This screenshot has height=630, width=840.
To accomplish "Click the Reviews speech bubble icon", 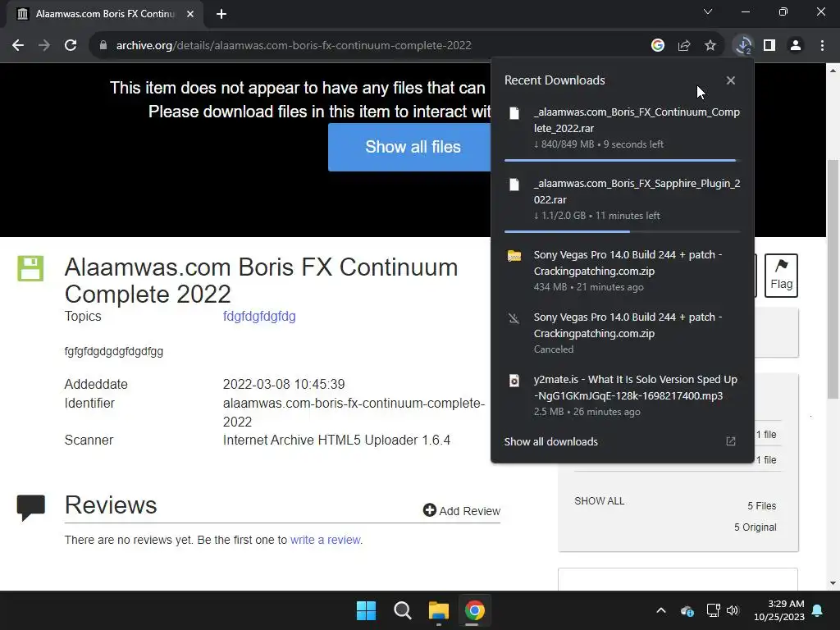I will coord(30,507).
